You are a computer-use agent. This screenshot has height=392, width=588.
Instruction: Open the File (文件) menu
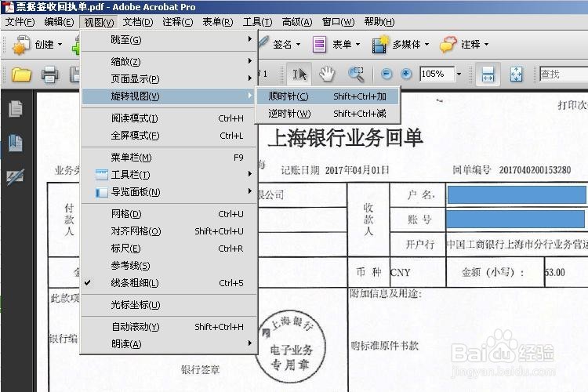point(20,22)
